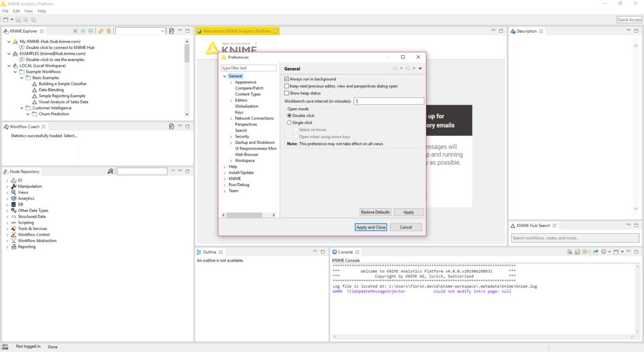The image size is (644, 352).
Task: Enable Show heap status checkbox
Action: point(287,93)
